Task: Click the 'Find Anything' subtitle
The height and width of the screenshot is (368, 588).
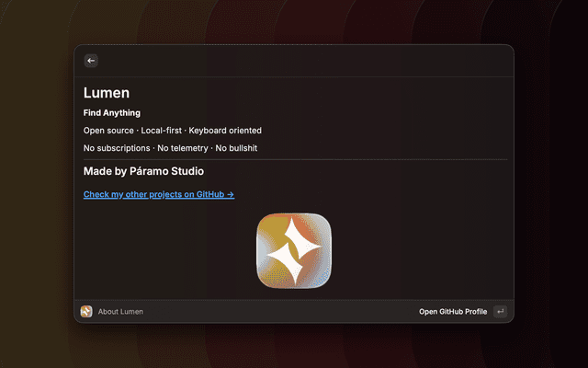Action: point(112,112)
